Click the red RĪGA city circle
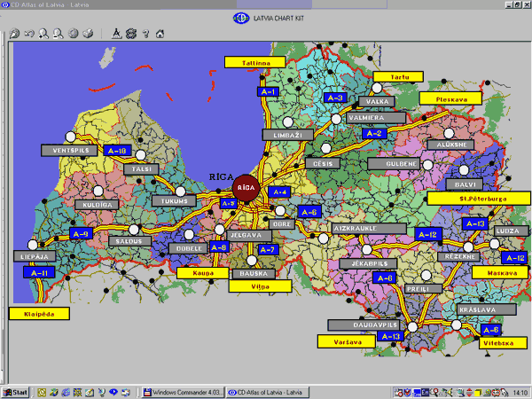Image resolution: width=532 pixels, height=399 pixels. tap(246, 188)
